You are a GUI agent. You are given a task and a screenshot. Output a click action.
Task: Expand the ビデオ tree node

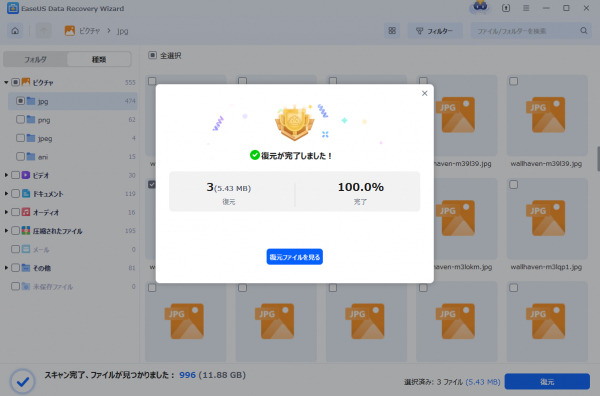click(6, 175)
